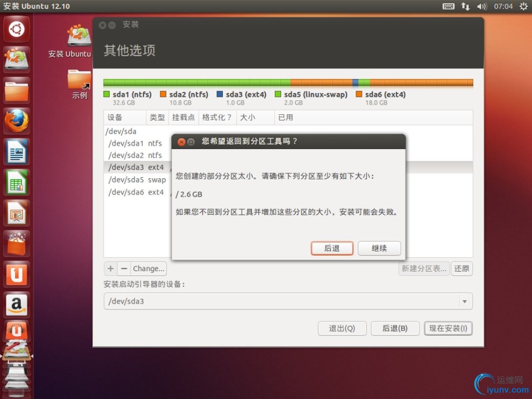Image resolution: width=532 pixels, height=399 pixels.
Task: Click the 挂载点 column header
Action: (x=183, y=118)
